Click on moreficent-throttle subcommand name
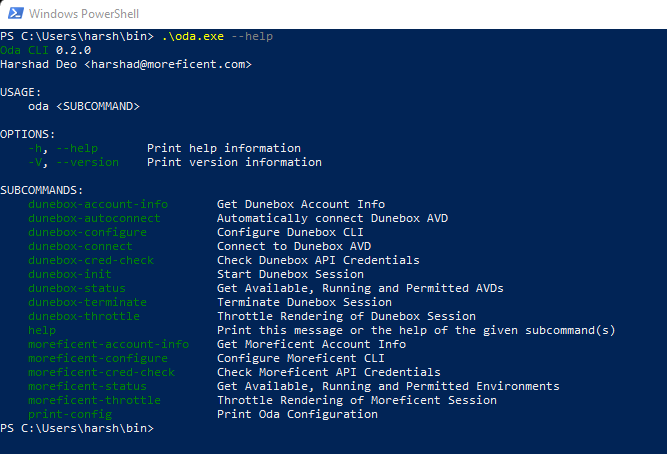This screenshot has width=667, height=454. [94, 400]
